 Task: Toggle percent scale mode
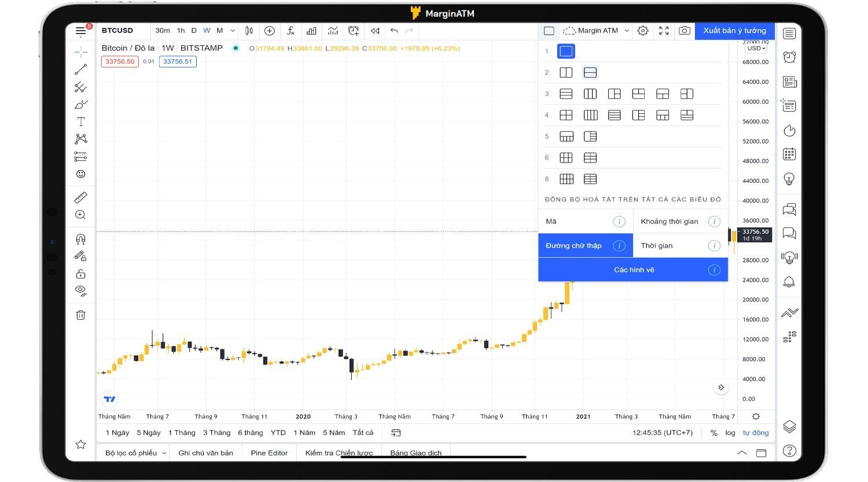pos(714,433)
